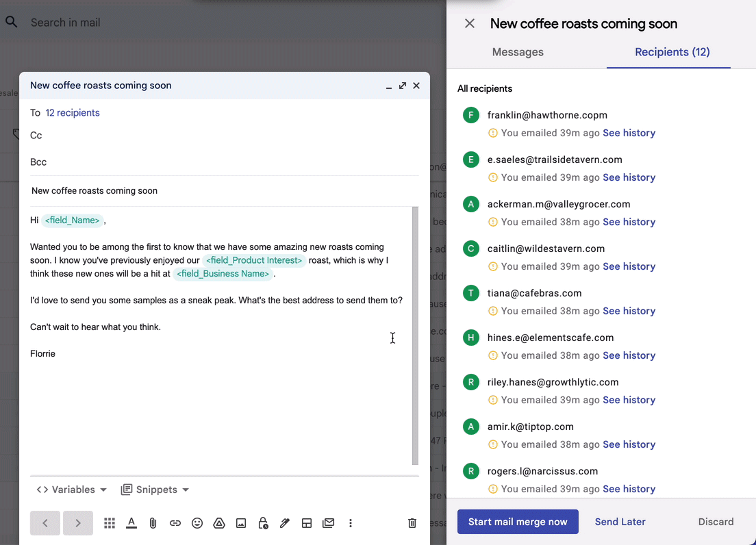Expand compose window to full screen

pyautogui.click(x=403, y=86)
